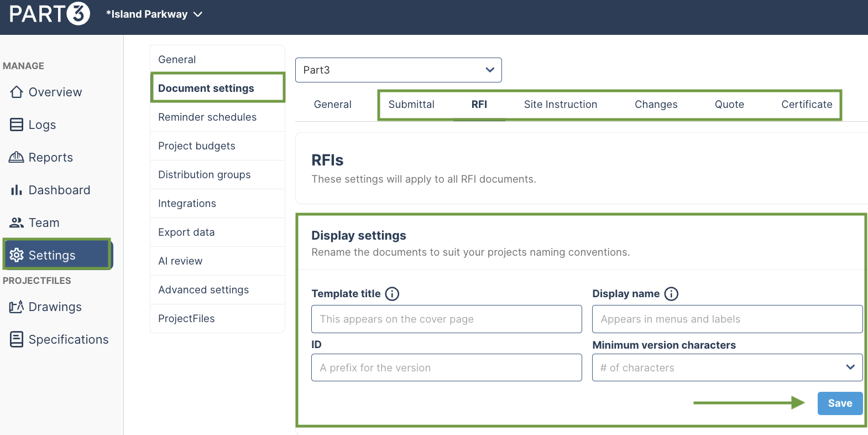Screen dimensions: 868x435
Task: Go to Overview page
Action: point(55,92)
